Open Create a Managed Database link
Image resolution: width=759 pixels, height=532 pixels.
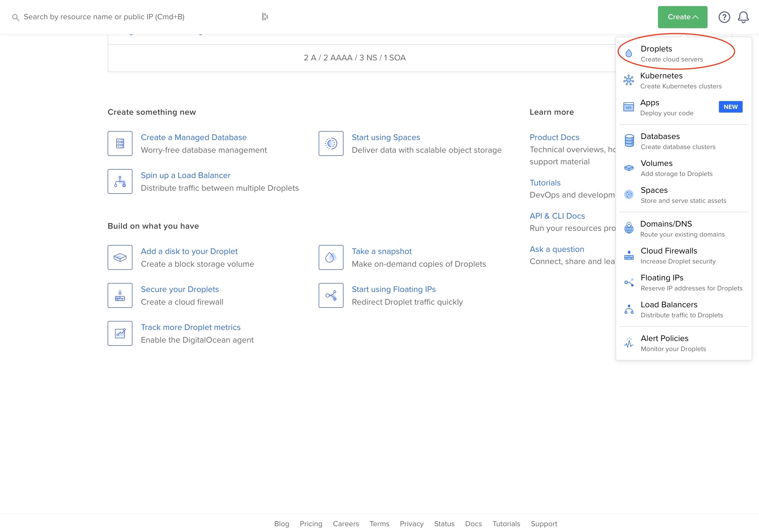coord(194,137)
